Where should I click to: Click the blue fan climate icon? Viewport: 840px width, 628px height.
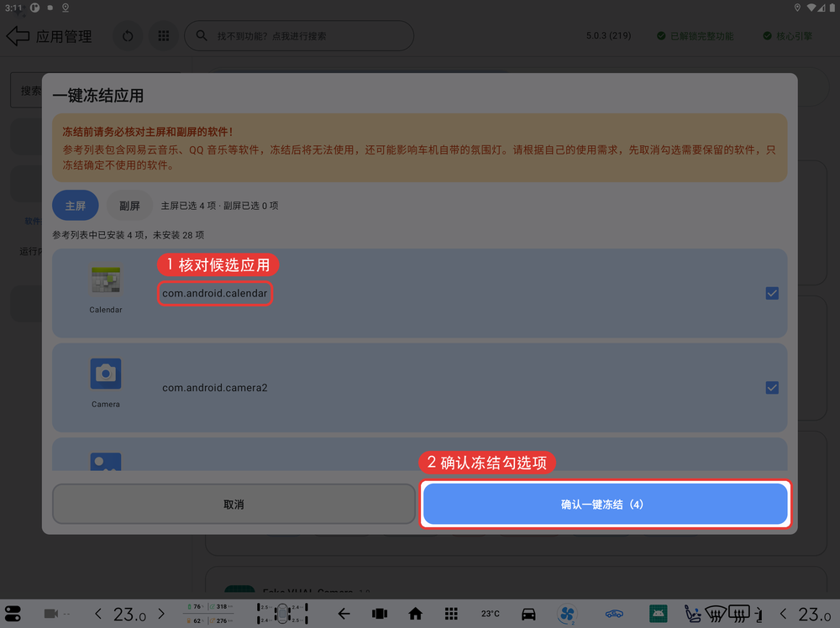pyautogui.click(x=567, y=614)
